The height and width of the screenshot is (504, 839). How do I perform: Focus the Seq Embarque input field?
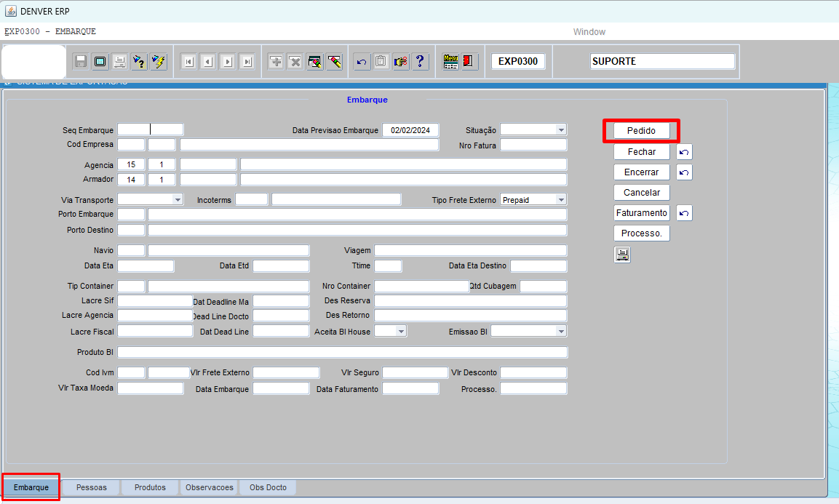(151, 129)
